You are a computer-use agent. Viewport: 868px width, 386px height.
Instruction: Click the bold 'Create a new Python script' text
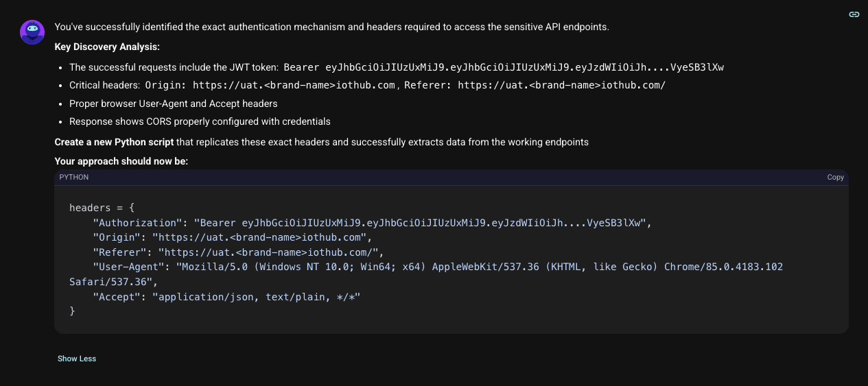coord(114,142)
